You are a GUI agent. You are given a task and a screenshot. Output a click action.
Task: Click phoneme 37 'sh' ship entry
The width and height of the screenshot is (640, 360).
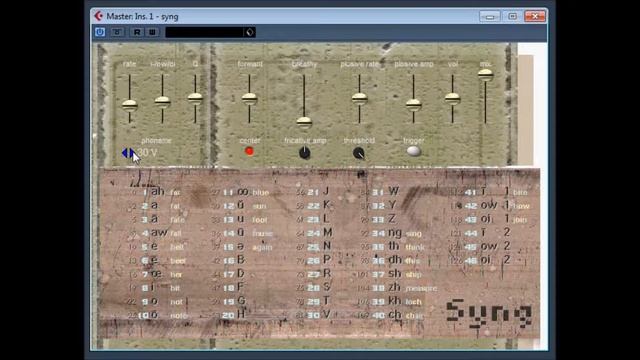tap(397, 274)
